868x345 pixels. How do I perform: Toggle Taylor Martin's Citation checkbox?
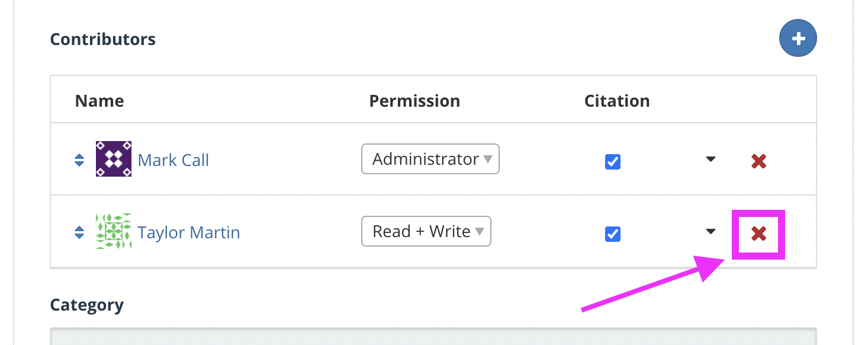click(x=613, y=234)
